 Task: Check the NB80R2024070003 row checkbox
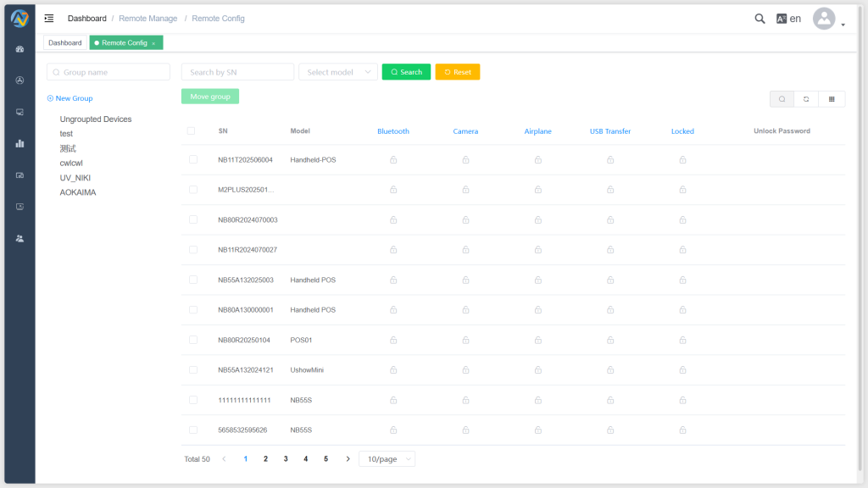[193, 219]
